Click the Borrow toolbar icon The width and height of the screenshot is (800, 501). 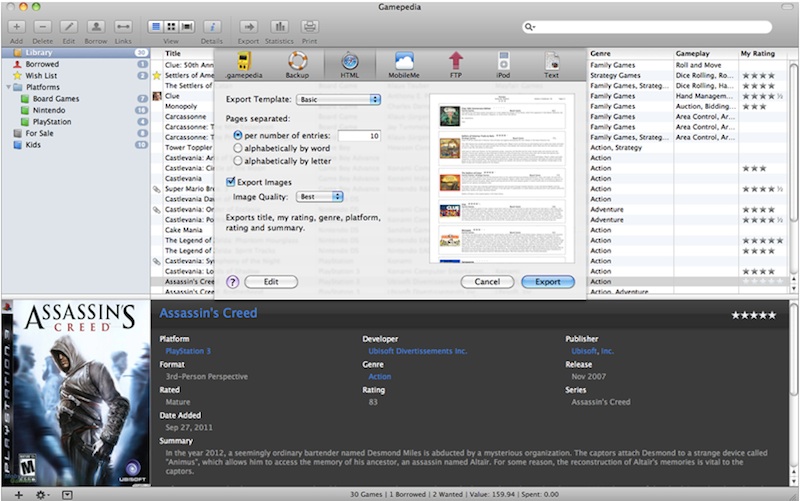(x=96, y=26)
